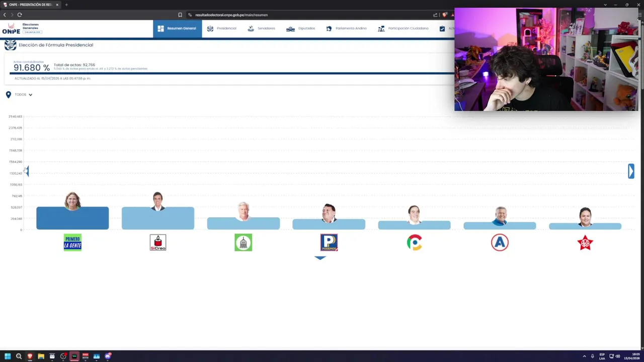Expand the TODOS location dropdown
The width and height of the screenshot is (644, 362).
click(24, 95)
